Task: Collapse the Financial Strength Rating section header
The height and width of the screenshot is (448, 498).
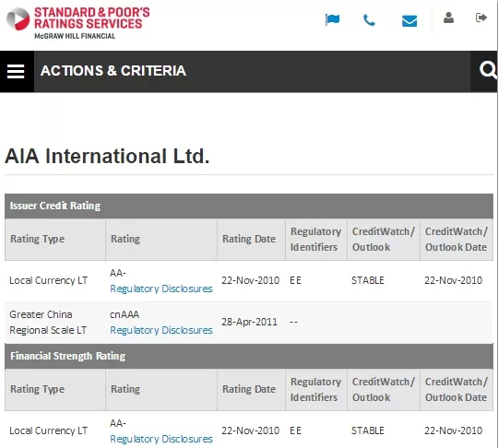Action: [249, 356]
